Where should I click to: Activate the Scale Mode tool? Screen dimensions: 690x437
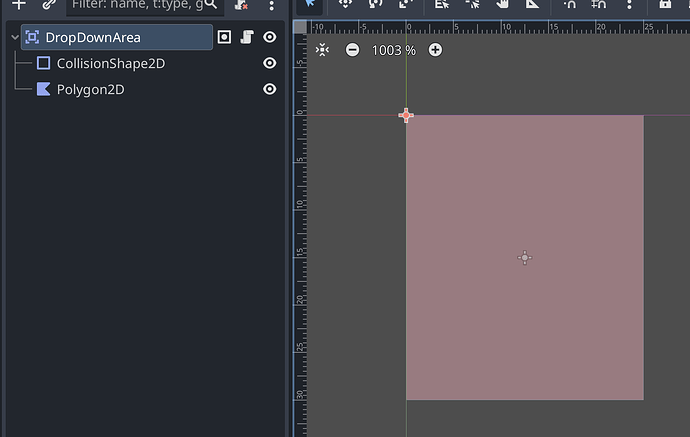[x=406, y=4]
